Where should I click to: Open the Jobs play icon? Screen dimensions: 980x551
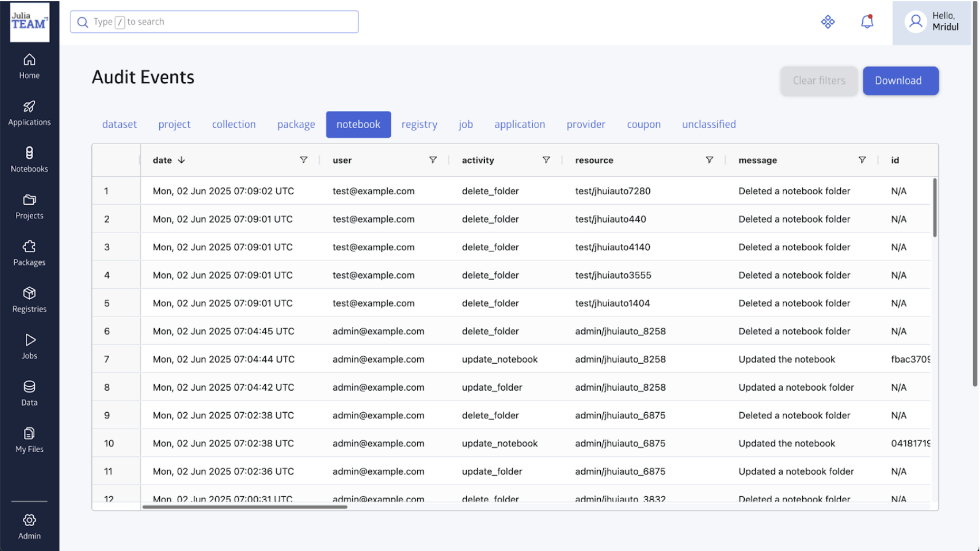pyautogui.click(x=29, y=340)
